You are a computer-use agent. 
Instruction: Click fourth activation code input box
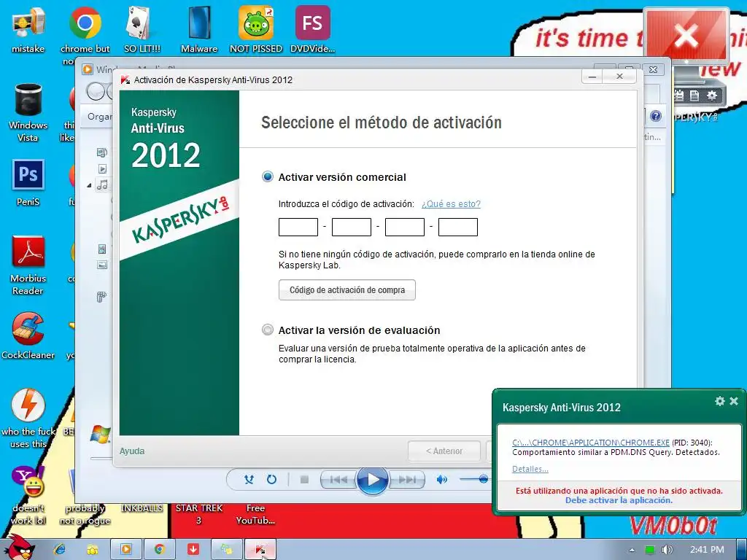click(x=458, y=227)
